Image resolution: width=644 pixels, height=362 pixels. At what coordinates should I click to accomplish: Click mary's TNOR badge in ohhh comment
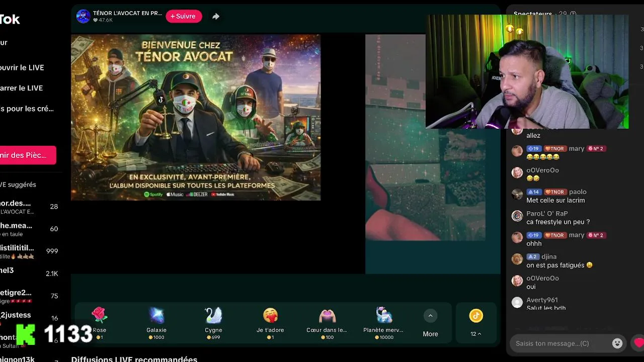[x=554, y=235]
